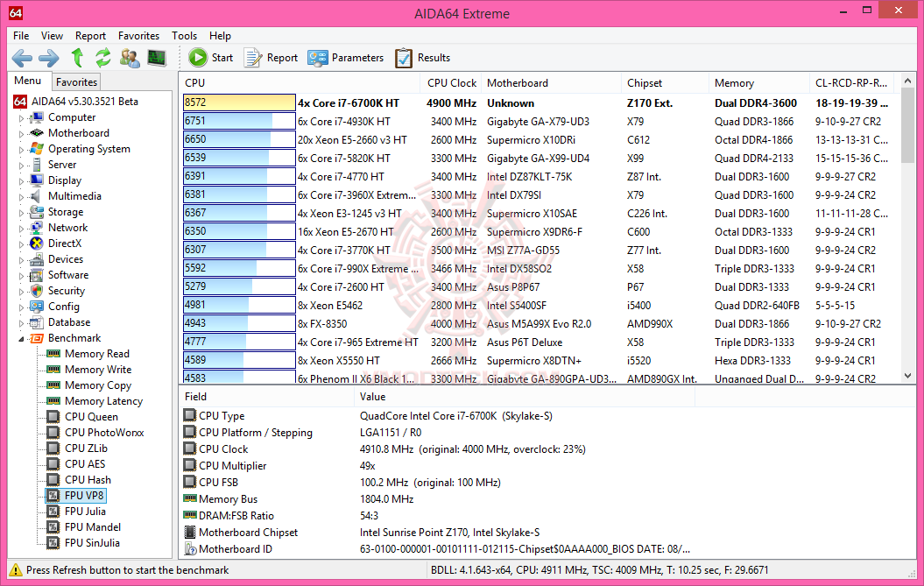Screen dimensions: 924x586
Task: Open the Memory Read benchmark
Action: coord(96,354)
